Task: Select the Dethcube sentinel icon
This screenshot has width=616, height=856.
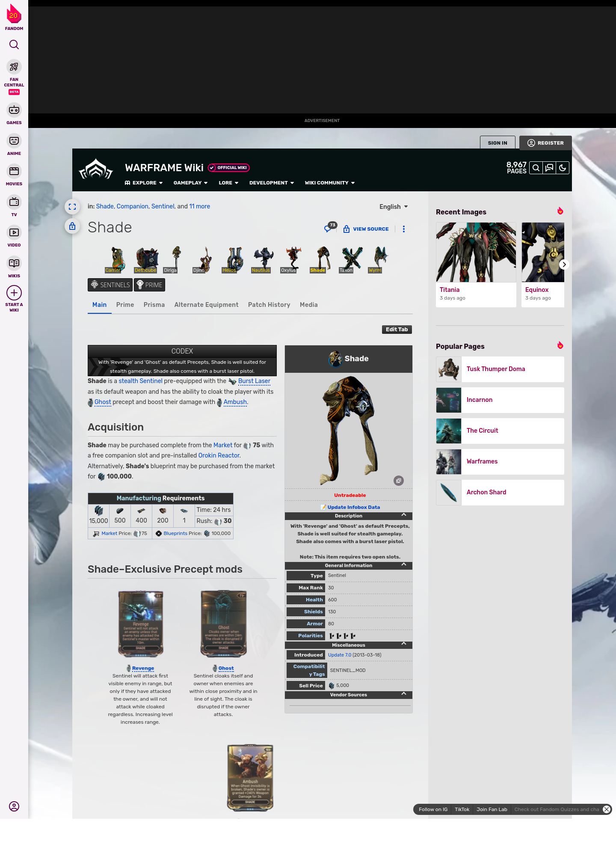Action: 147,259
